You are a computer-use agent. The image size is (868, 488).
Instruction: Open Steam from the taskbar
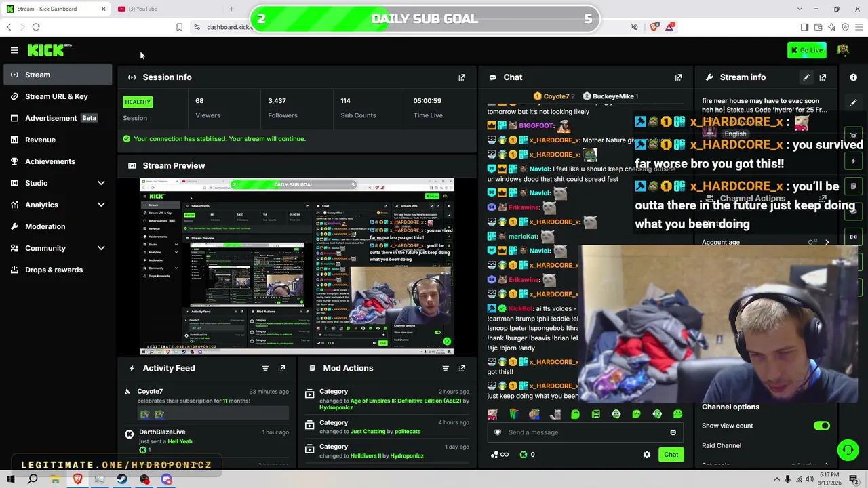point(122,479)
